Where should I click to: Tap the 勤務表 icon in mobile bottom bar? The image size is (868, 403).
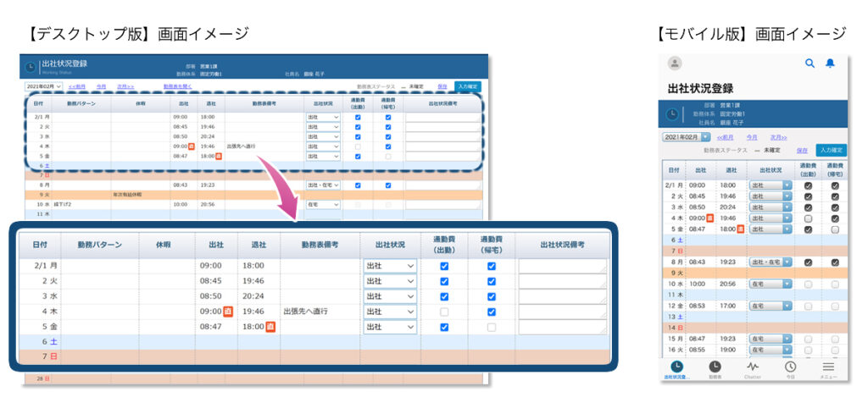point(715,368)
